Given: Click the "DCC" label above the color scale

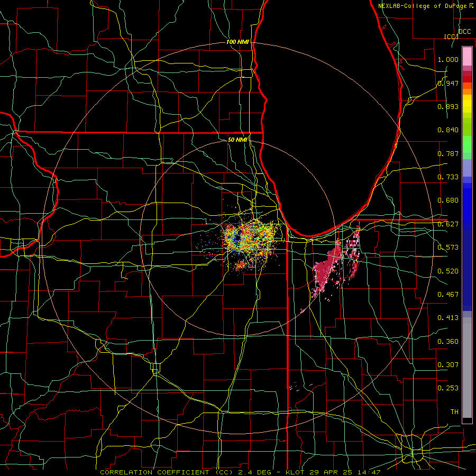Looking at the screenshot, I should [464, 32].
